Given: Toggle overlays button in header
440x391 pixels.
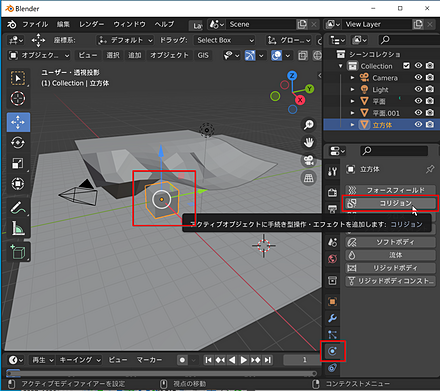Looking at the screenshot, I should coord(277,55).
